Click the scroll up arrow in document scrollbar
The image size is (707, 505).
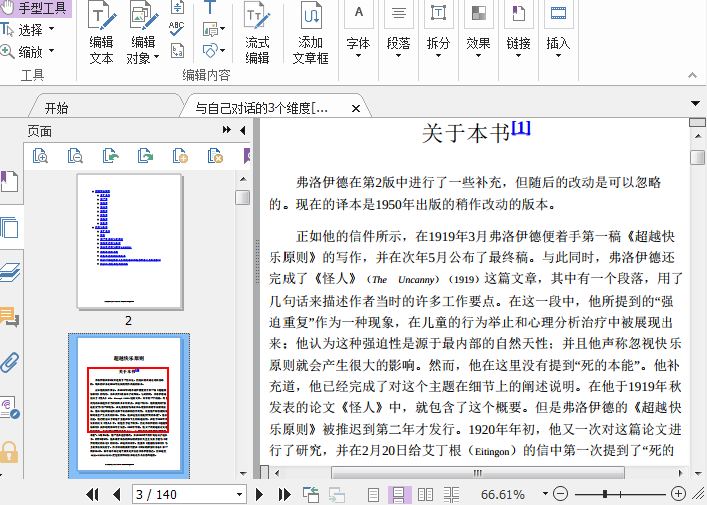click(698, 136)
